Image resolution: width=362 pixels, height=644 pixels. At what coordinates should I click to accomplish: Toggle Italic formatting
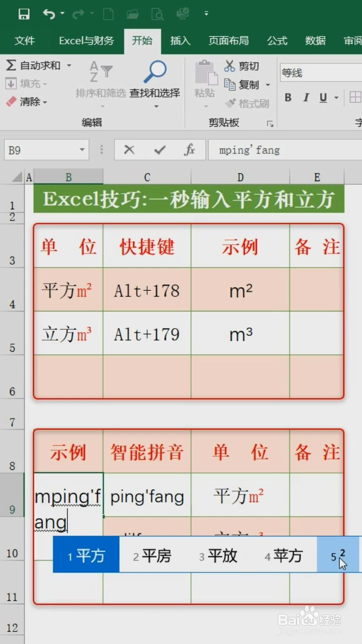click(x=306, y=98)
